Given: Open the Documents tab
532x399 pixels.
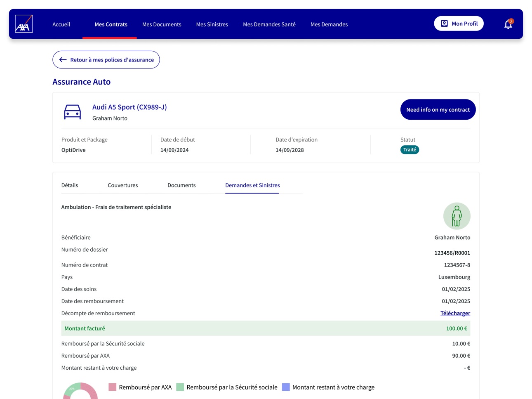Looking at the screenshot, I should (x=181, y=185).
